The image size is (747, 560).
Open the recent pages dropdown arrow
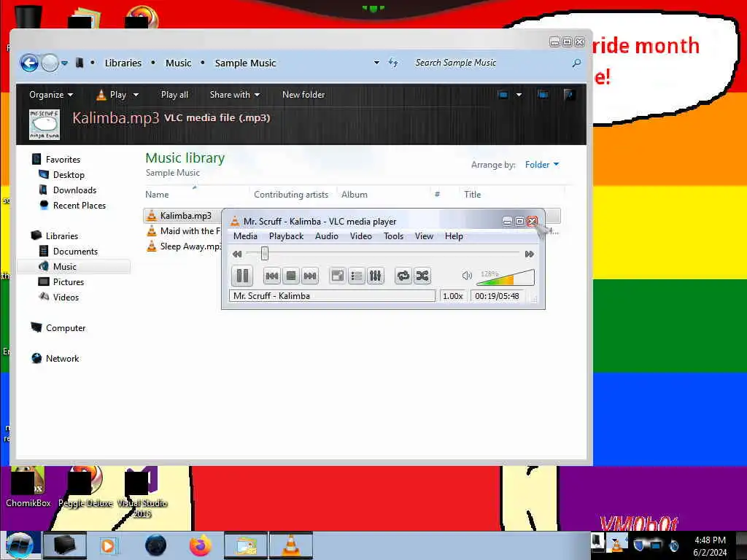[x=64, y=63]
